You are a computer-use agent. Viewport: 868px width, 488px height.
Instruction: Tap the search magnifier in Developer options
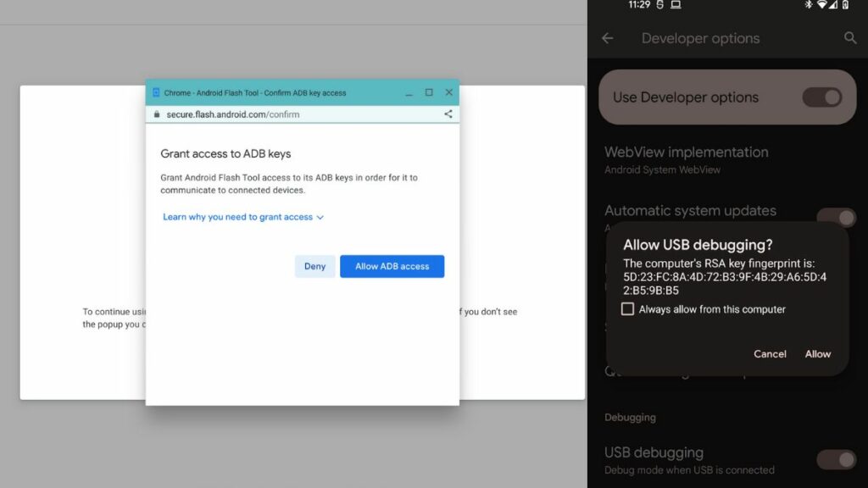[x=850, y=38]
